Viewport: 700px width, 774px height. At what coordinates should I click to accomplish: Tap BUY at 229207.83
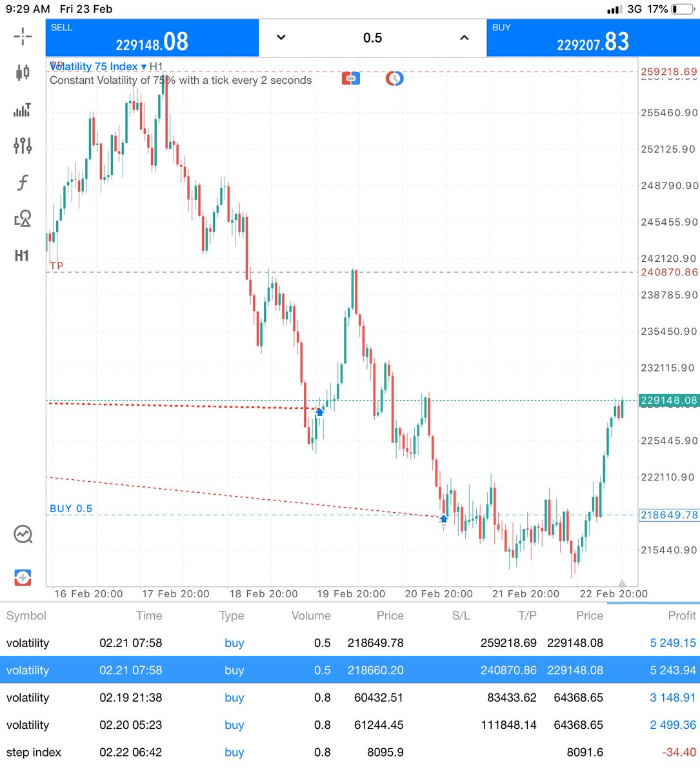point(593,37)
